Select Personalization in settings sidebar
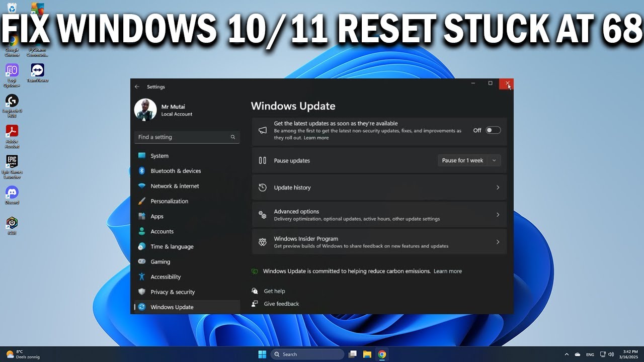 pyautogui.click(x=187, y=201)
